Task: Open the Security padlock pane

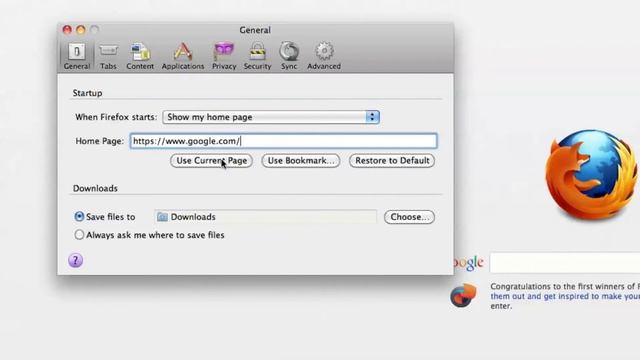Action: [x=258, y=56]
